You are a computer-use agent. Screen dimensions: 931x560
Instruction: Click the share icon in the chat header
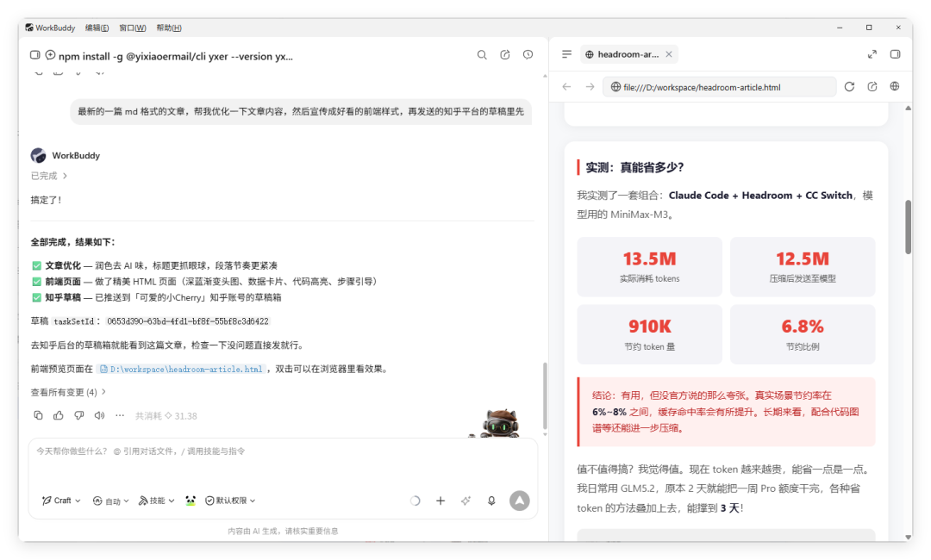pos(504,54)
